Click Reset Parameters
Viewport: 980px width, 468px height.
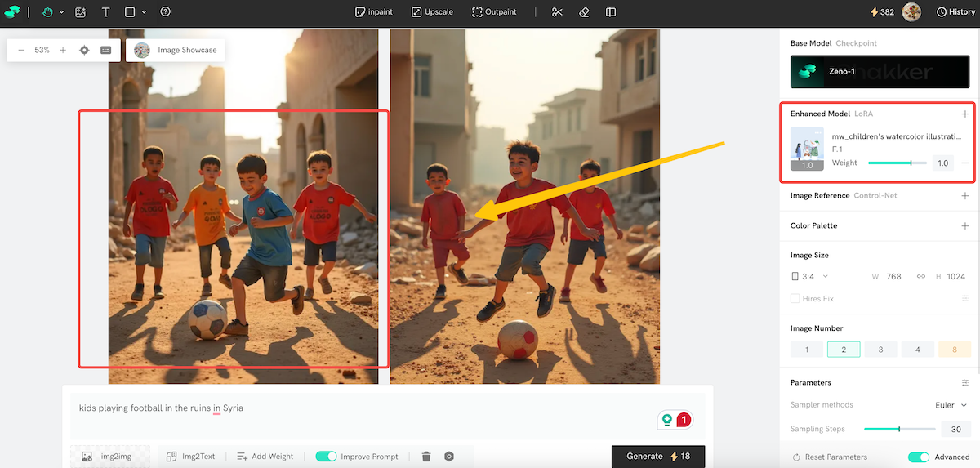(830, 457)
